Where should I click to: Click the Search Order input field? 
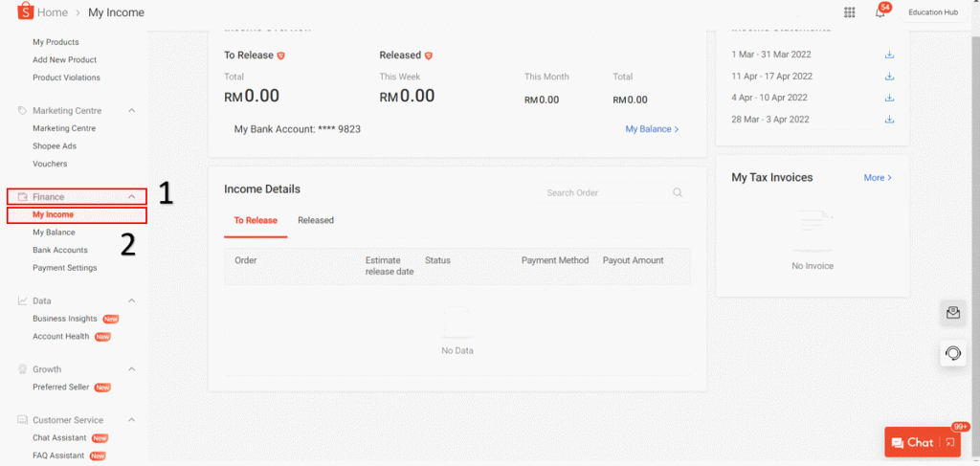coord(615,193)
